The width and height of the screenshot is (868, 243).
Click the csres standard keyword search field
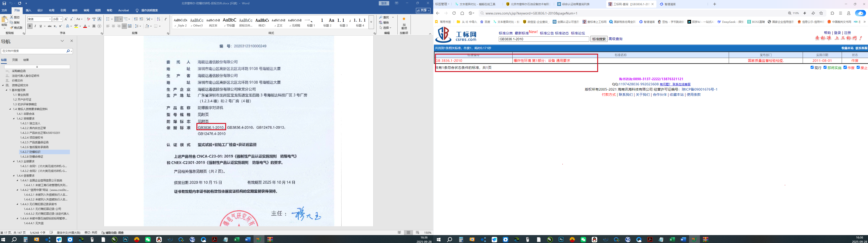tap(544, 39)
